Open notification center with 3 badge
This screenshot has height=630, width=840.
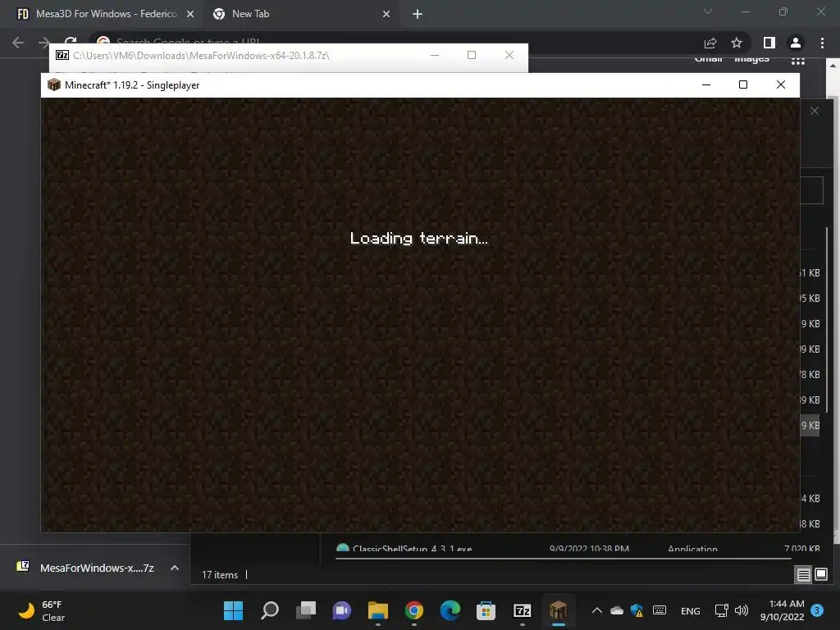[817, 610]
